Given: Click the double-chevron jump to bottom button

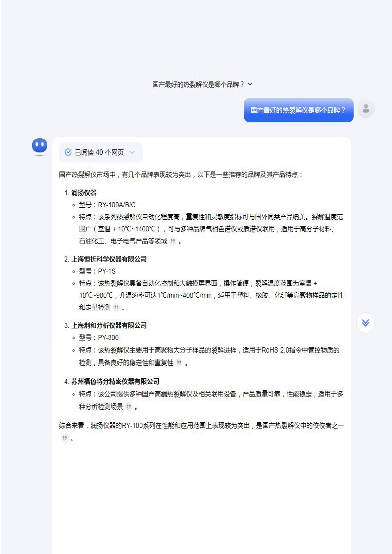Looking at the screenshot, I should tap(365, 323).
